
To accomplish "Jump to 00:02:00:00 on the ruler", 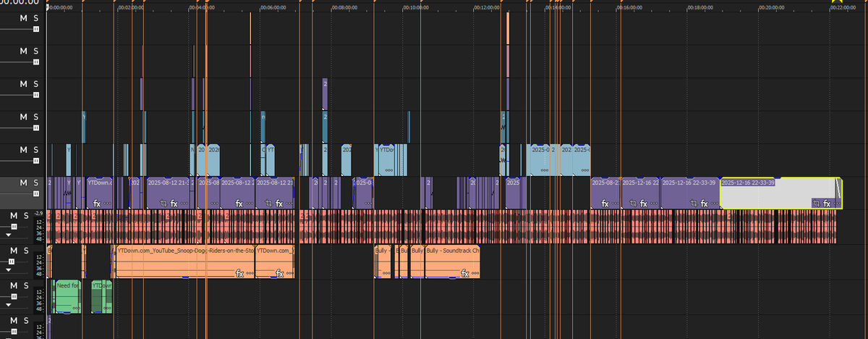I will [x=130, y=7].
